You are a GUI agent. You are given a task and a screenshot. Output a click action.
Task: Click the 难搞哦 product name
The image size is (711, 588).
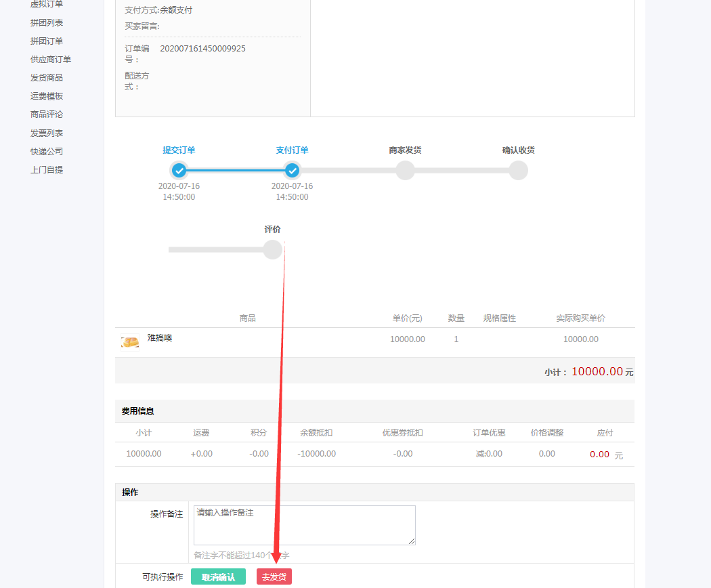pyautogui.click(x=160, y=338)
